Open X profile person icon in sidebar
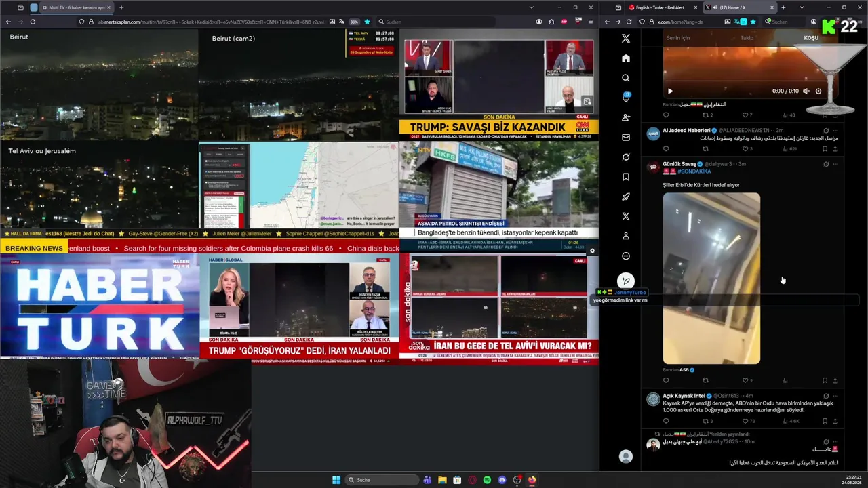This screenshot has height=488, width=868. (625, 236)
